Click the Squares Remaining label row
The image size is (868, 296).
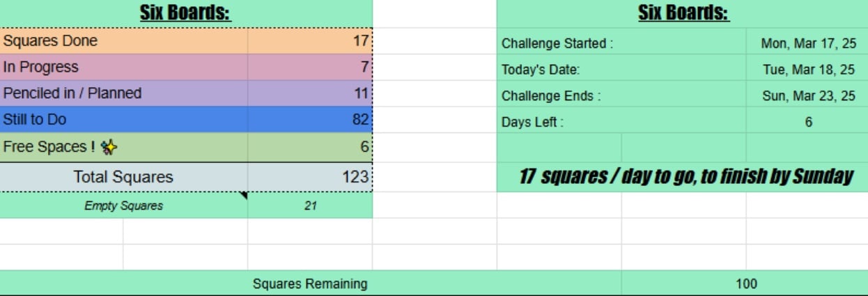pyautogui.click(x=311, y=283)
